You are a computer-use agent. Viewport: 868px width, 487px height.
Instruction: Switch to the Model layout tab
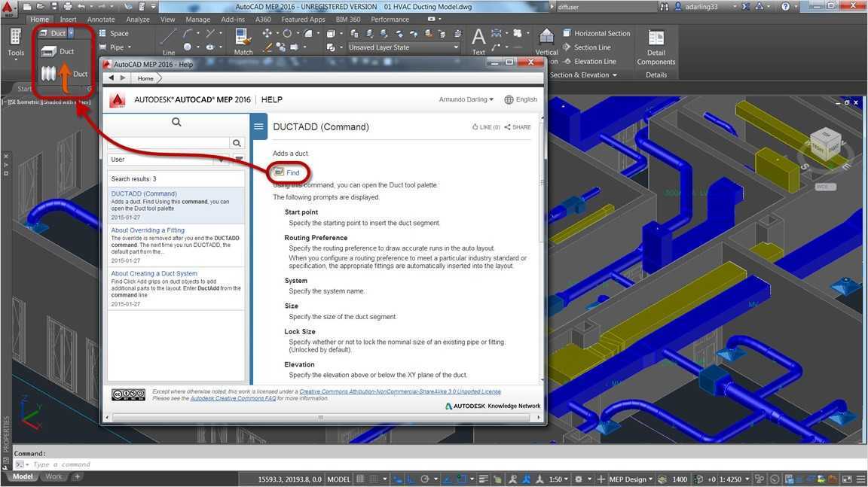[x=23, y=476]
